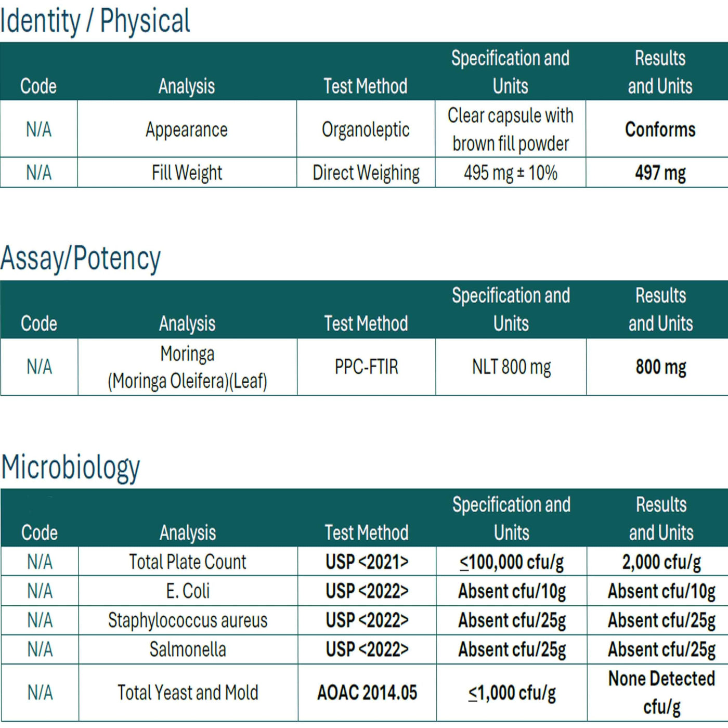The image size is (728, 728).
Task: Click the PPC-FTIR test method cell
Action: coord(366,367)
